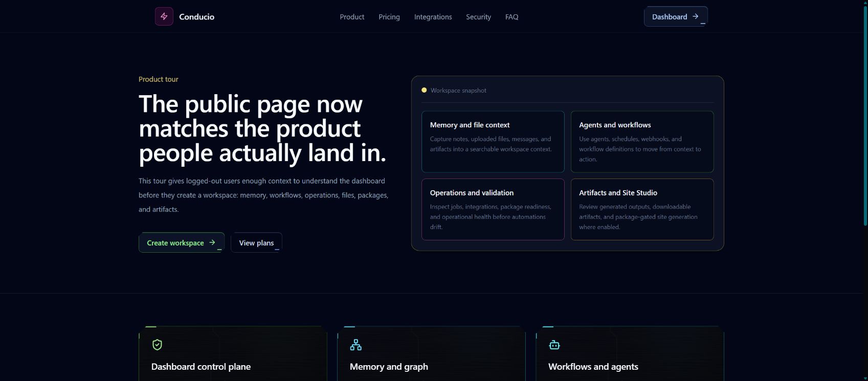This screenshot has width=868, height=381.
Task: Click the arrow icon in Create workspace button
Action: tap(212, 242)
